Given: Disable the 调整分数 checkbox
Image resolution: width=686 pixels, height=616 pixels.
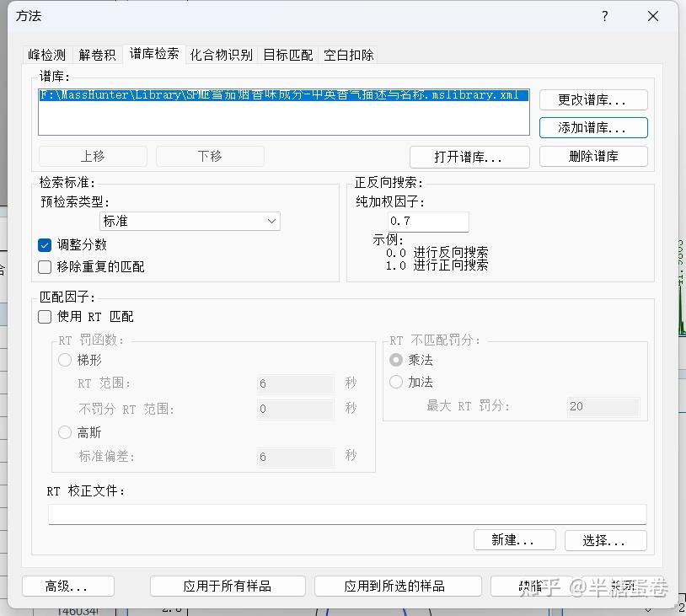Looking at the screenshot, I should tap(45, 246).
